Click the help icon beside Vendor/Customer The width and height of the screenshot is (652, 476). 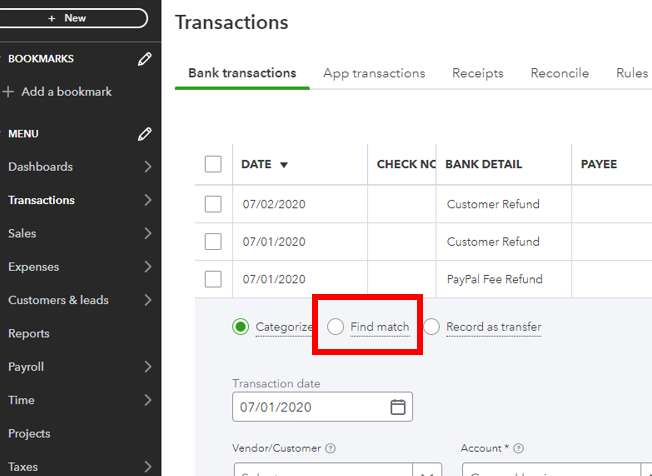[x=330, y=449]
